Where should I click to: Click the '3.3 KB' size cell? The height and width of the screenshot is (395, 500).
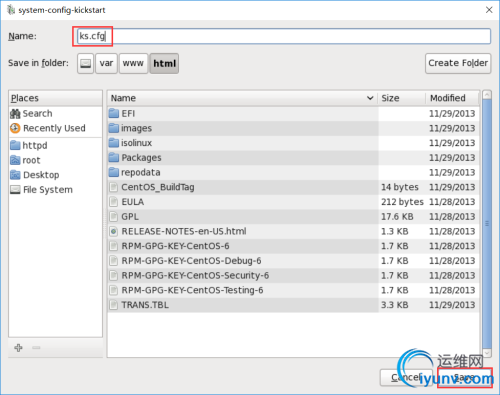coord(395,305)
